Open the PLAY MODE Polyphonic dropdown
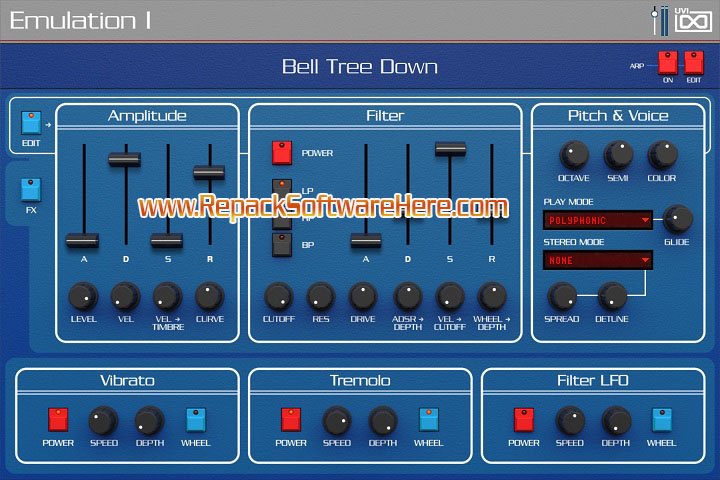 tap(597, 220)
